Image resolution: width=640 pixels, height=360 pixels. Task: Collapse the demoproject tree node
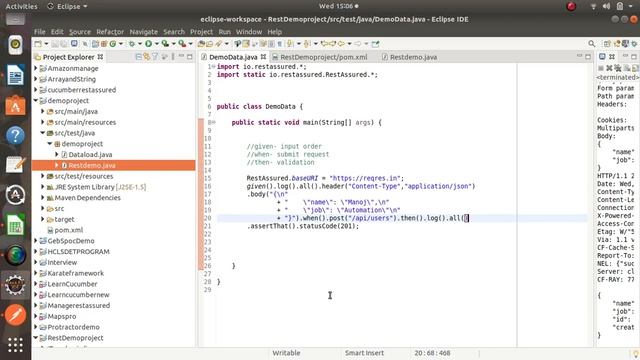click(x=36, y=100)
